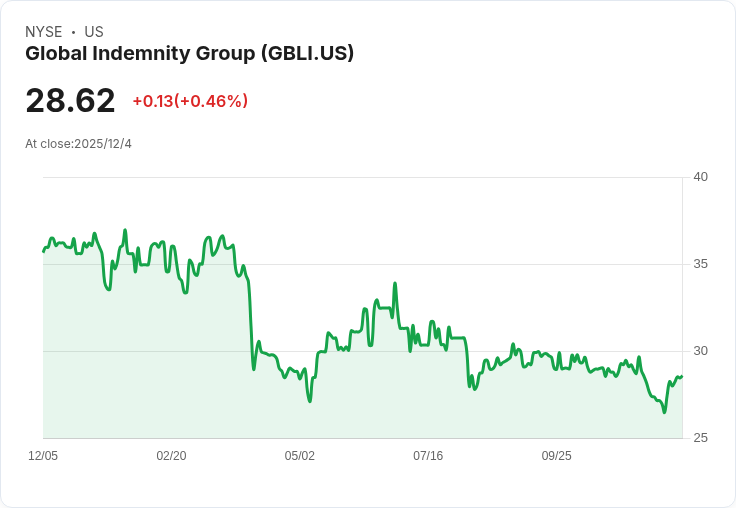Click the 25 price axis label
This screenshot has width=736, height=508.
(x=700, y=438)
